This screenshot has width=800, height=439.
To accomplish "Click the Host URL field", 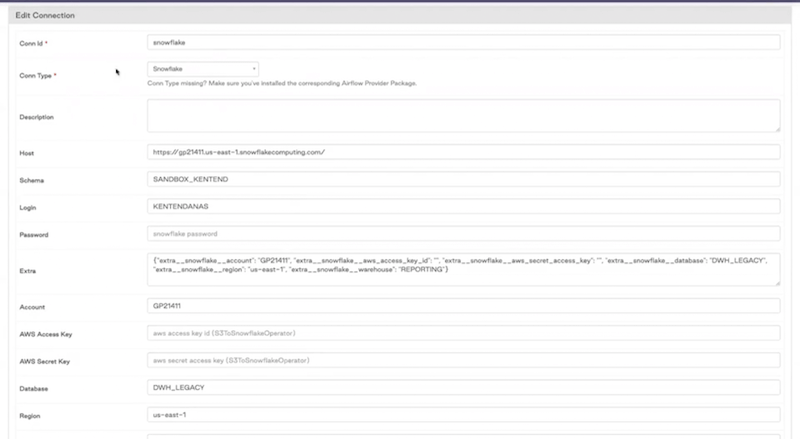I will pos(463,152).
